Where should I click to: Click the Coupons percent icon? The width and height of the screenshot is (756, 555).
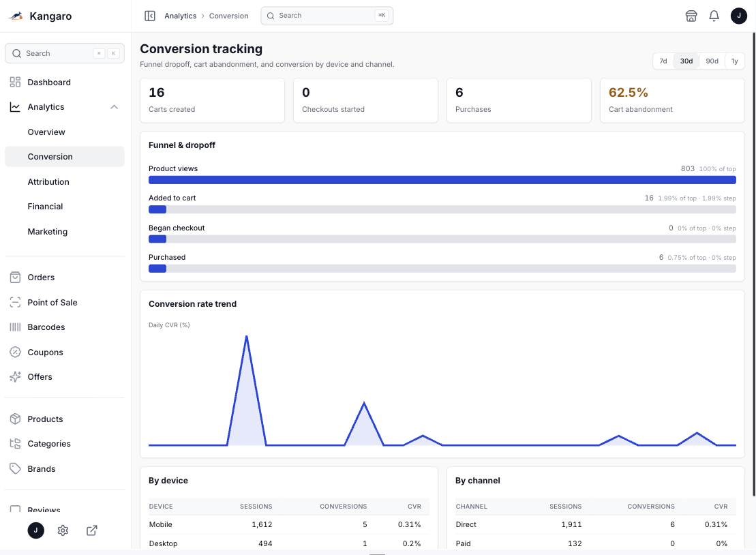(x=16, y=352)
